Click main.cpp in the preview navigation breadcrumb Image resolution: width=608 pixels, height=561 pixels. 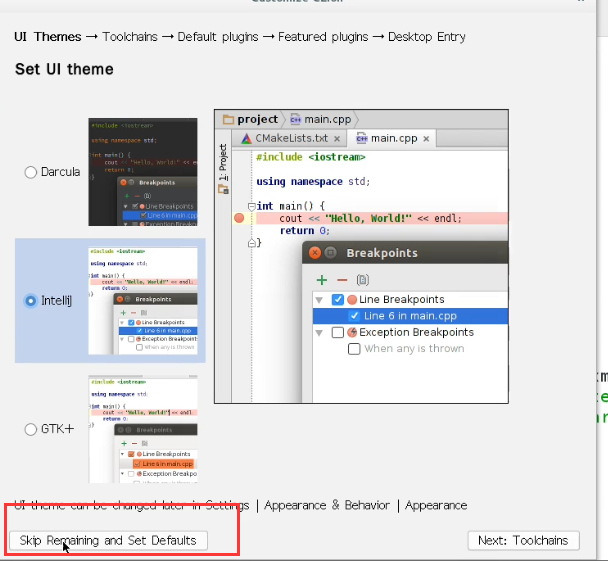328,119
